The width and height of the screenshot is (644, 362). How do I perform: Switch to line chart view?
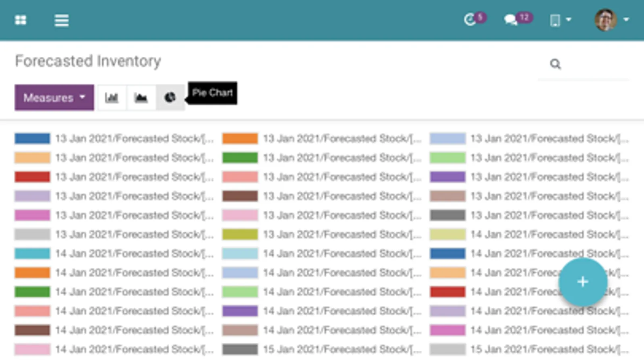(141, 97)
